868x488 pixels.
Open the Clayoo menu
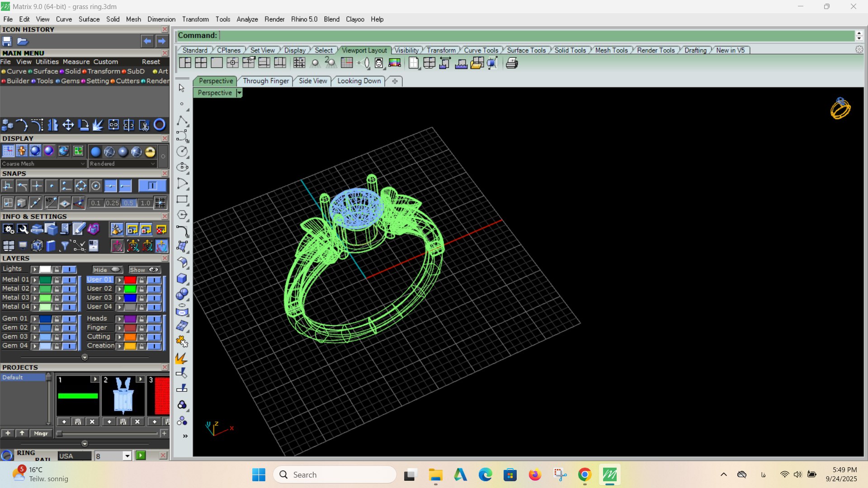tap(355, 19)
